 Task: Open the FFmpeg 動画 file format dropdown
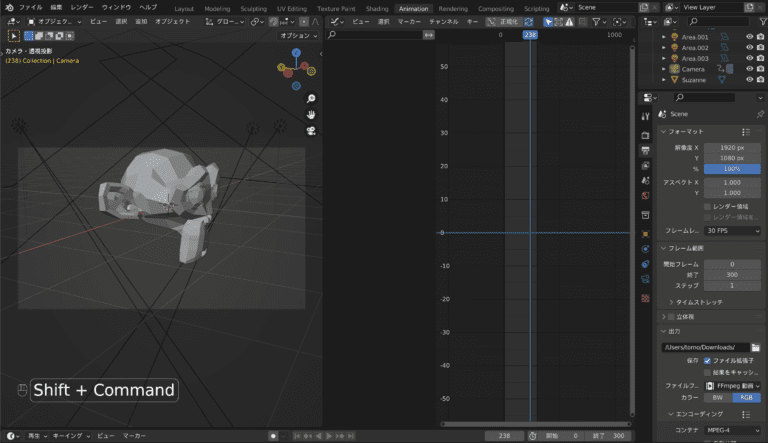(732, 386)
